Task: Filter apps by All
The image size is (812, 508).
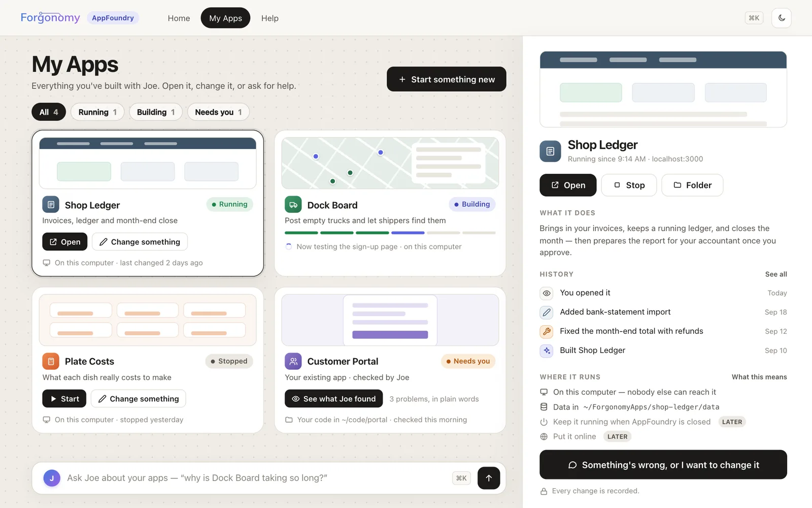Action: tap(49, 112)
